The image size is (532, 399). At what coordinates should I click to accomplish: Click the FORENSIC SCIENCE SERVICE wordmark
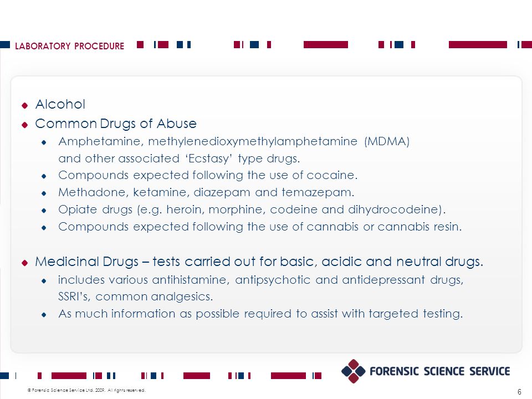439,371
